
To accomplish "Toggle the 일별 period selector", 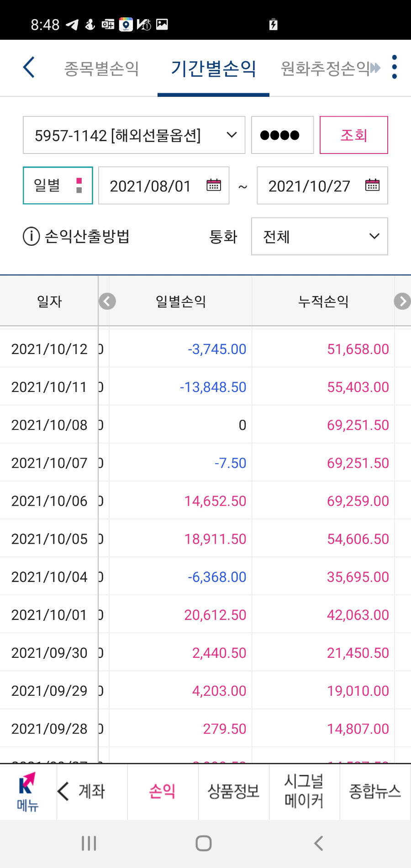I will pos(58,185).
